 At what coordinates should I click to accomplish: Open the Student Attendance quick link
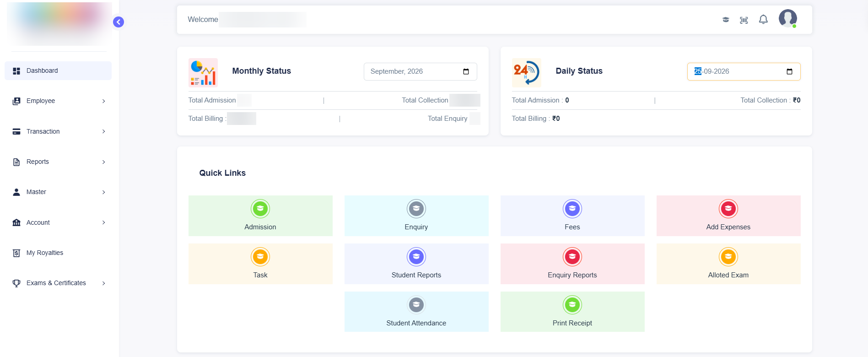click(x=416, y=312)
